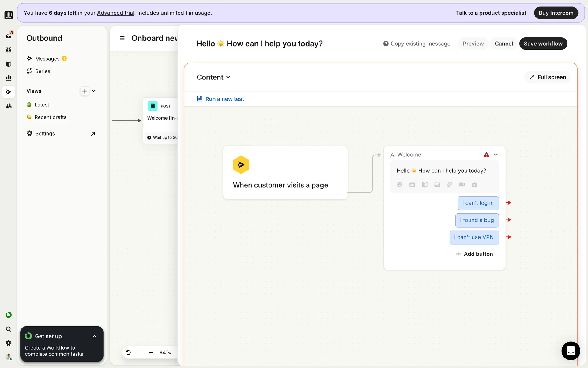This screenshot has height=368, width=588.
Task: Open the Reports chart icon in sidebar
Action: (9, 78)
